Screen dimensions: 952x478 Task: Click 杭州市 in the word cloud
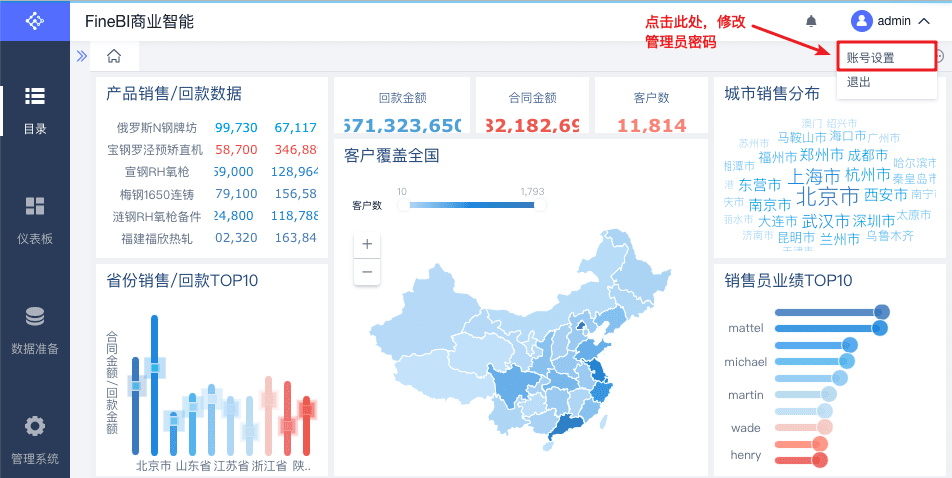point(868,175)
